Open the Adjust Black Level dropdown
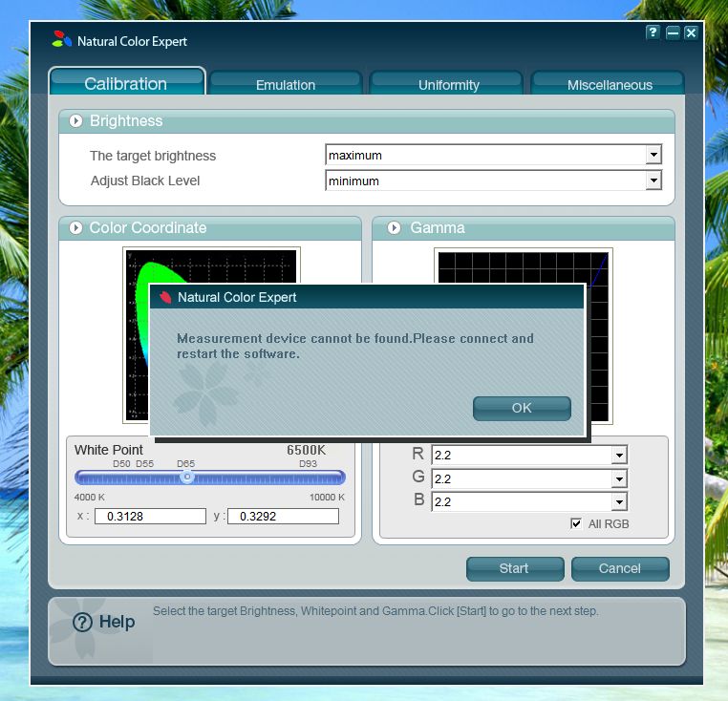Image resolution: width=728 pixels, height=701 pixels. click(653, 181)
